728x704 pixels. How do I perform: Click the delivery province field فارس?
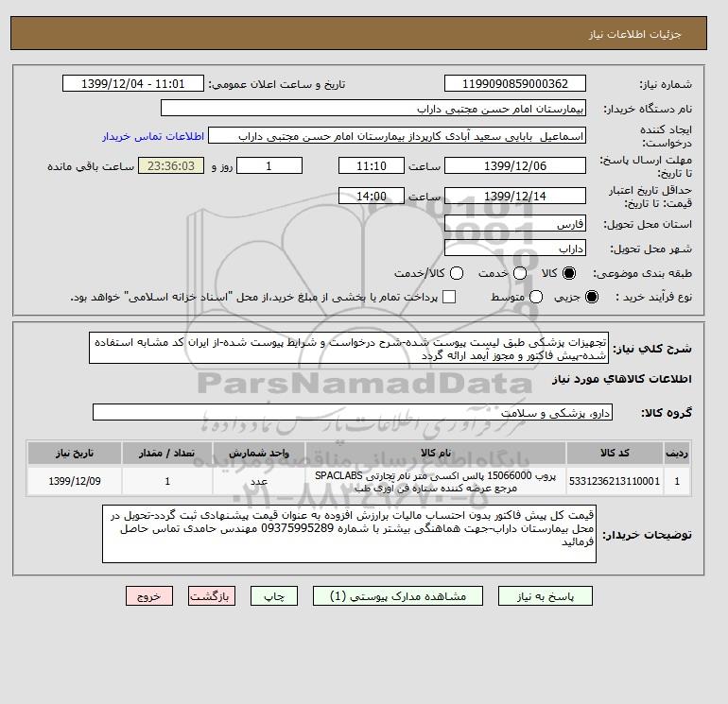point(515,224)
